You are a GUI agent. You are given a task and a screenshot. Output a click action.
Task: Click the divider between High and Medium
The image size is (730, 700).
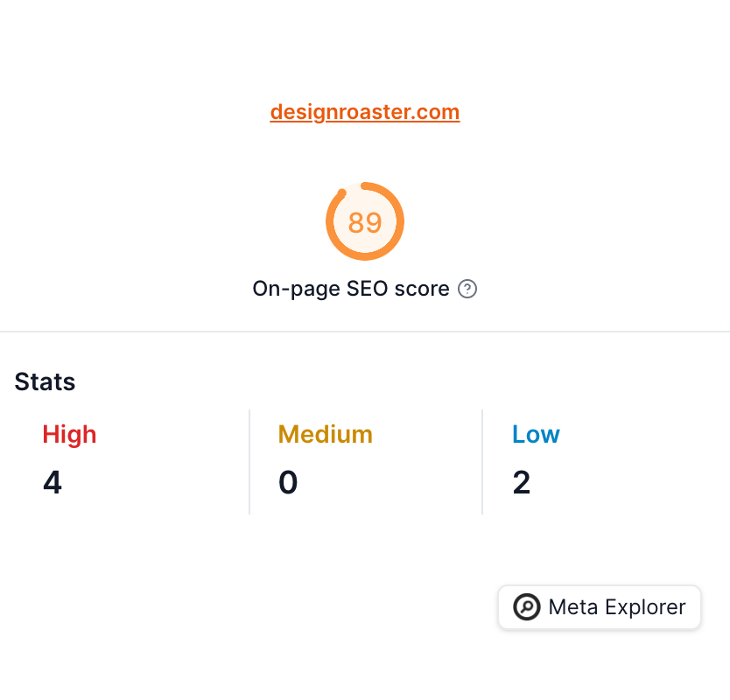[x=249, y=461]
